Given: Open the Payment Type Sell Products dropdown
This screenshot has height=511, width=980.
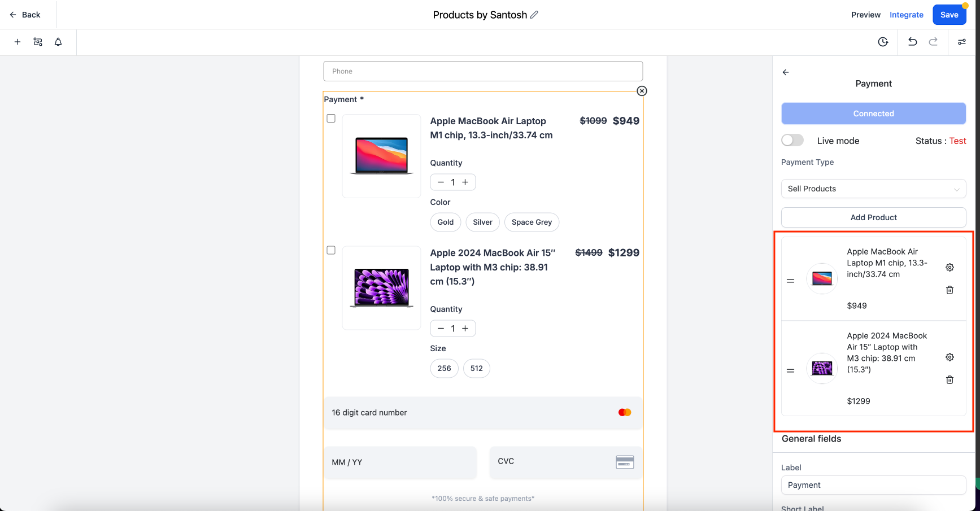Looking at the screenshot, I should (873, 189).
